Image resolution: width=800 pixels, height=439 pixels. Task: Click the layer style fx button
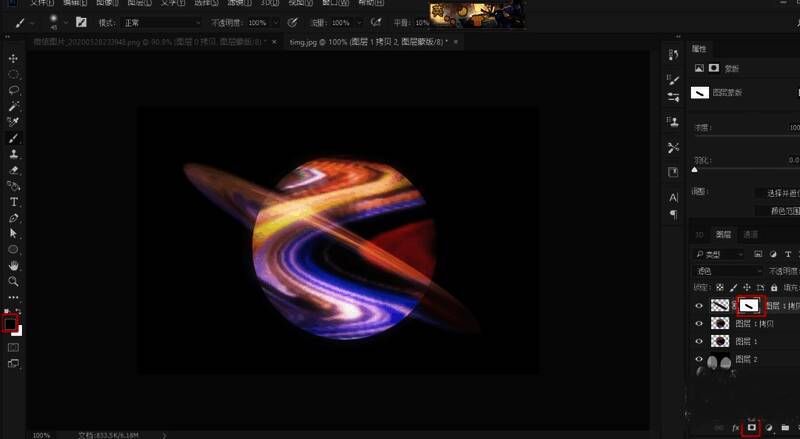[735, 428]
